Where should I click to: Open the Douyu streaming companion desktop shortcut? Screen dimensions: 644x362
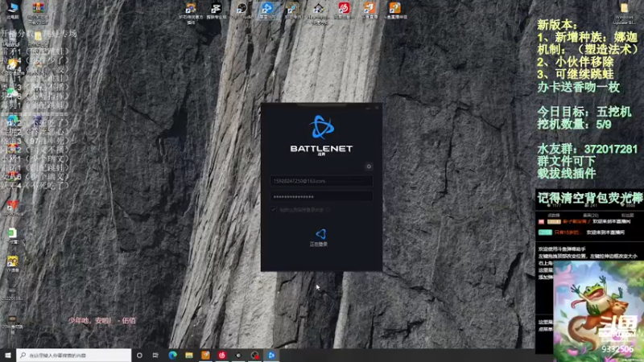pos(395,10)
